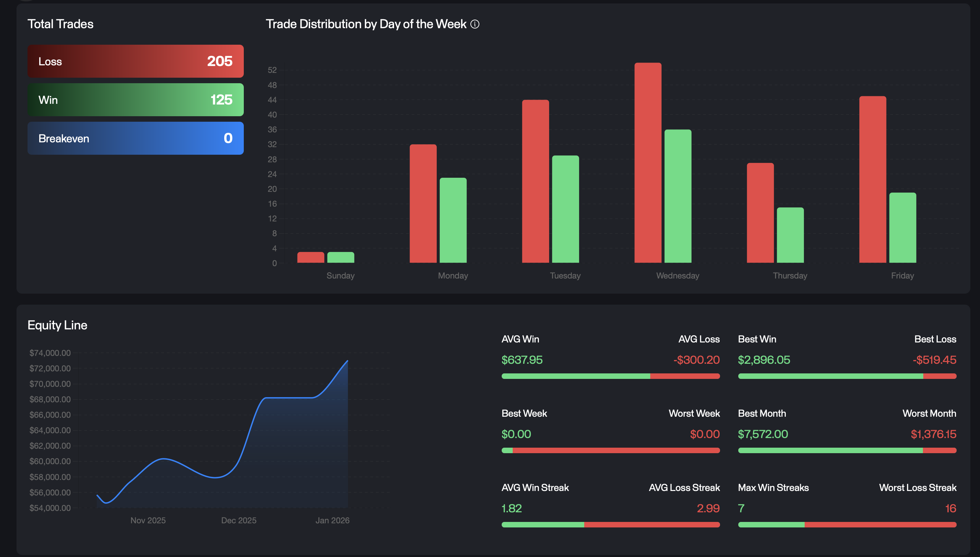Click Wednesday's red loss bar
Image resolution: width=980 pixels, height=557 pixels.
647,163
